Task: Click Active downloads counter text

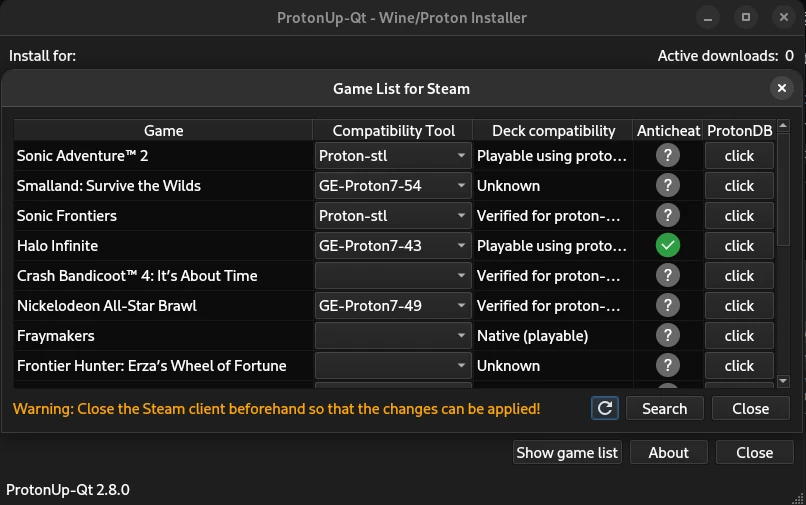Action: click(x=726, y=56)
